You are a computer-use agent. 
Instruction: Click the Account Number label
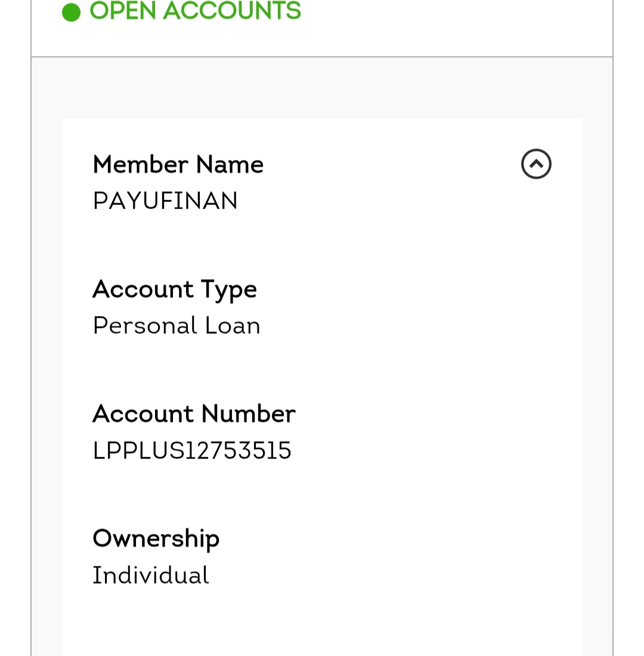click(194, 414)
